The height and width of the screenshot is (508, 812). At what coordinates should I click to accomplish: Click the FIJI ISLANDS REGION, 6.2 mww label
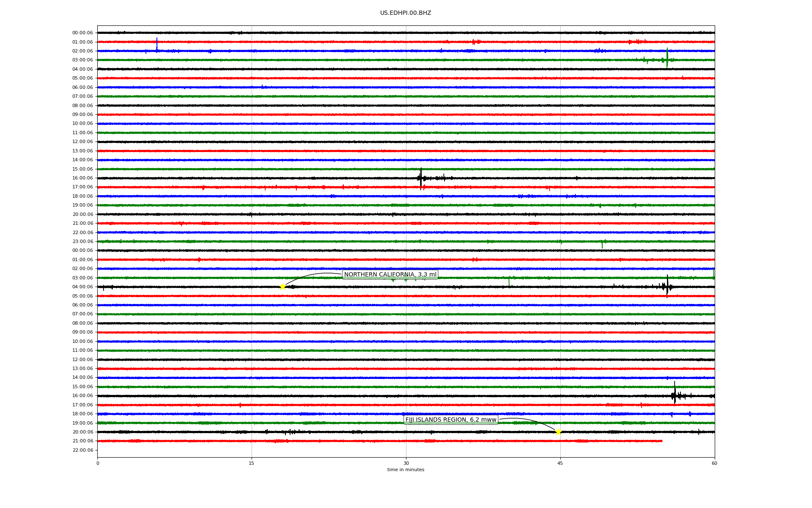(451, 420)
